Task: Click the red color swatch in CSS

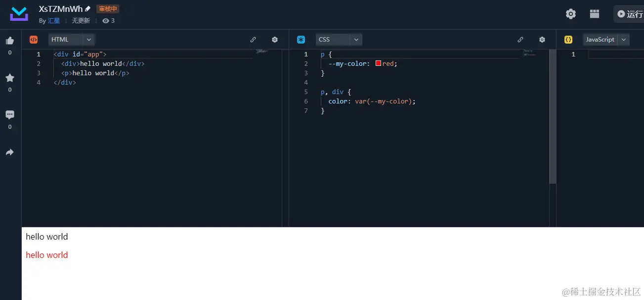Action: [379, 63]
